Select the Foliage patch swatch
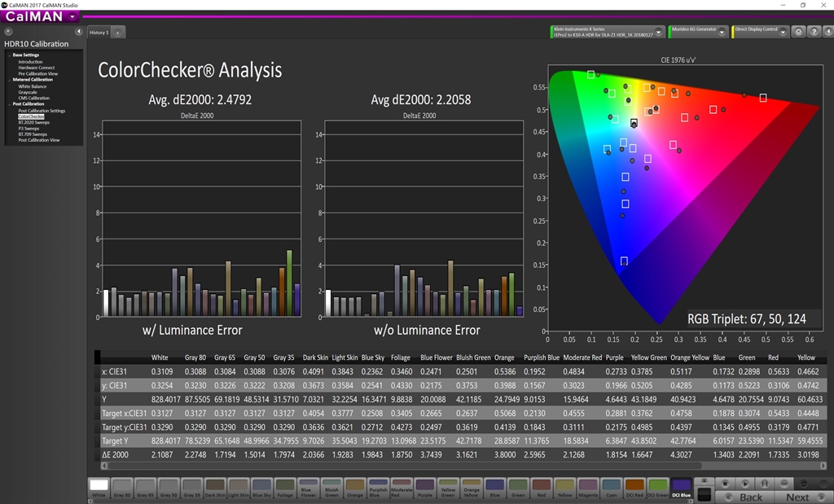The image size is (834, 504). 285,488
